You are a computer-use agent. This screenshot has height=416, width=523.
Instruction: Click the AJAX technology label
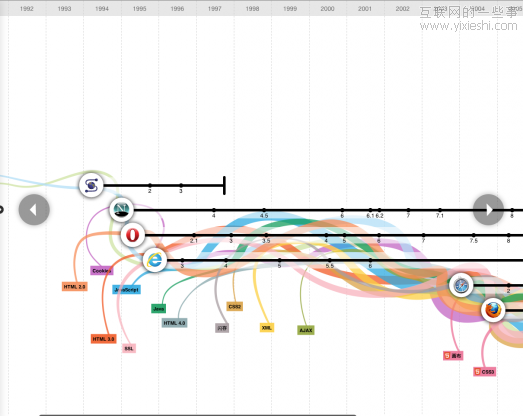pyautogui.click(x=306, y=330)
